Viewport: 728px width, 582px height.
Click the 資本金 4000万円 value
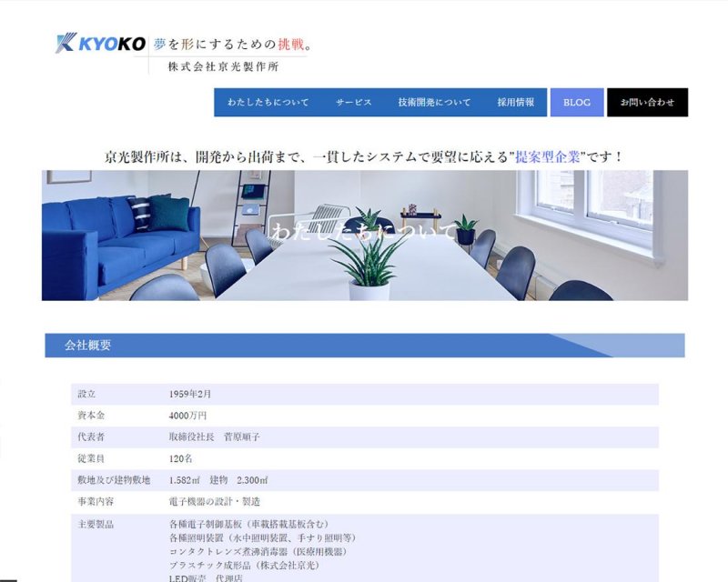187,416
